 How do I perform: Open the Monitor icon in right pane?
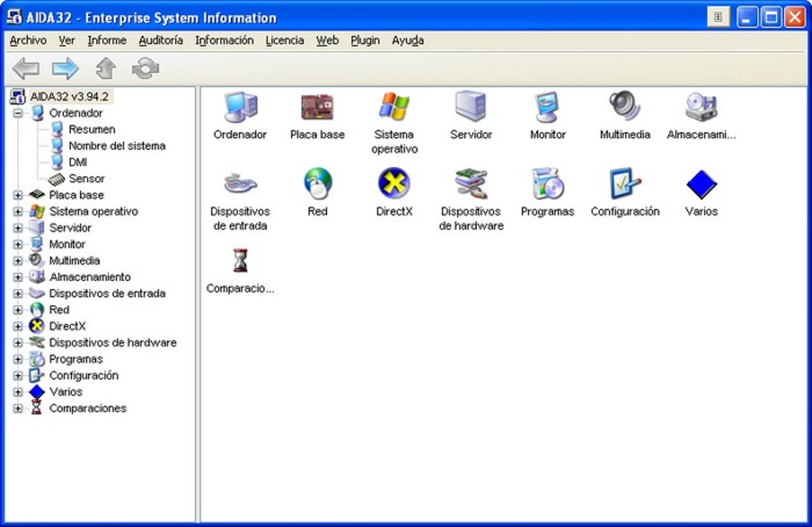(548, 107)
